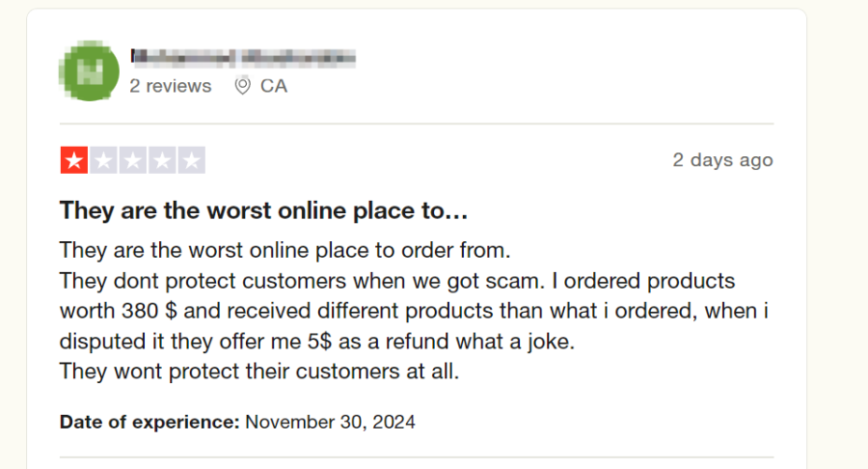Screen dimensions: 868x469
Task: Click the reviewer's green profile avatar
Action: (x=90, y=70)
